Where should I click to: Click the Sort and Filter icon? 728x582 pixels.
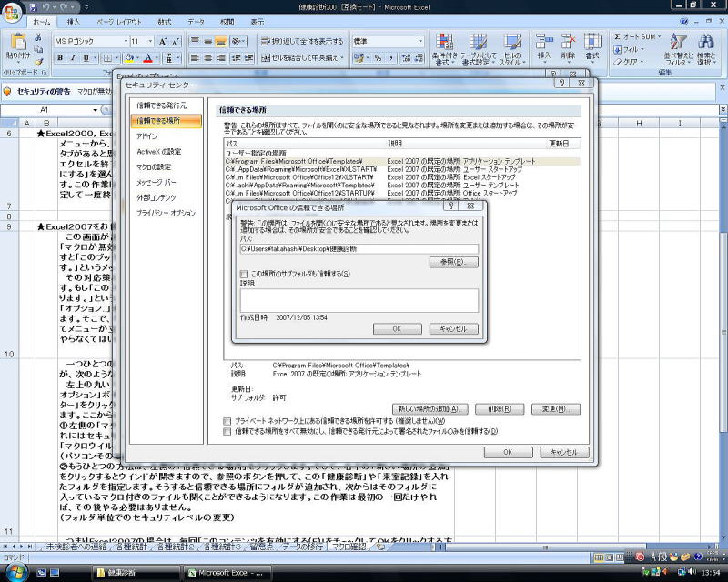[x=678, y=41]
